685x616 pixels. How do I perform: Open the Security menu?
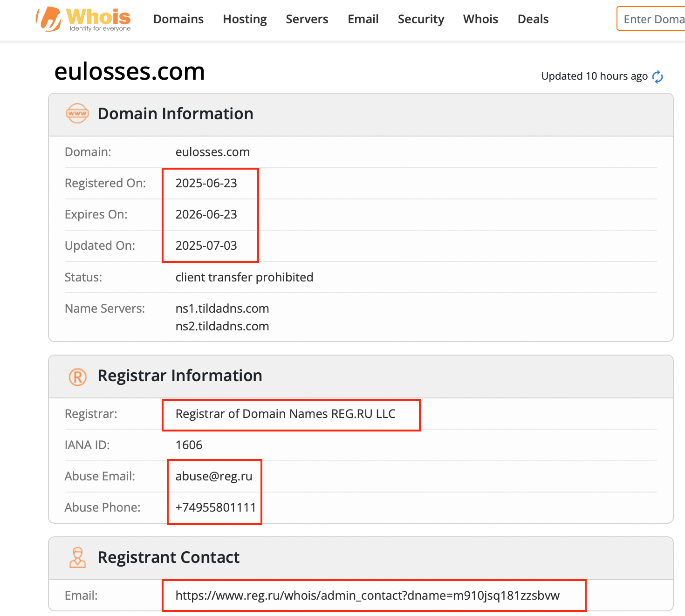421,19
